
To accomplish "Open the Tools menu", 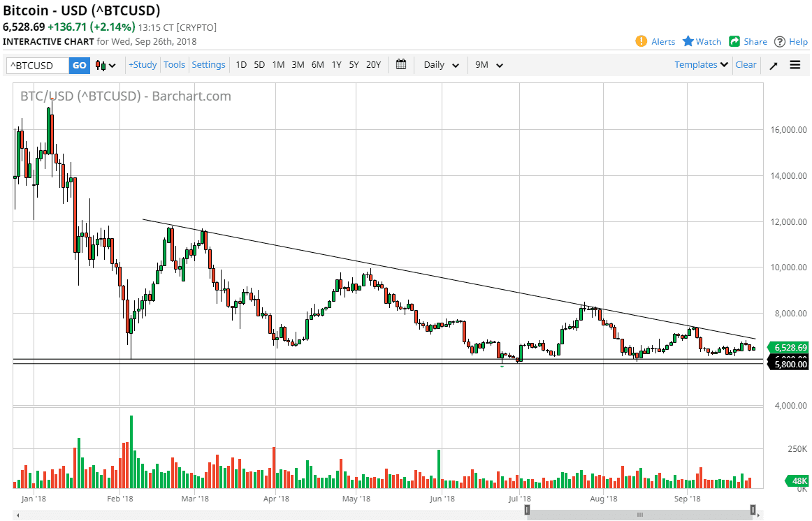I will tap(174, 64).
